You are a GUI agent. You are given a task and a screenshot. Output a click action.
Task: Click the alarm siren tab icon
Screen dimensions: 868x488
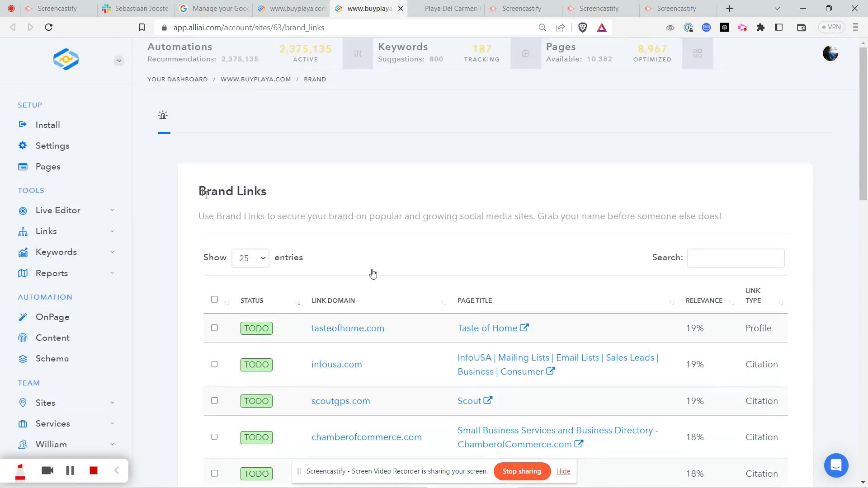[163, 116]
